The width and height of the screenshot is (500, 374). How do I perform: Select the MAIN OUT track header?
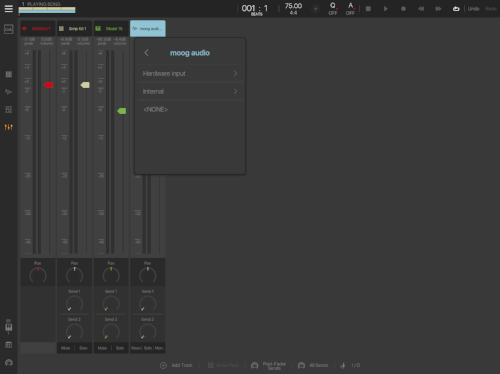[x=38, y=29]
